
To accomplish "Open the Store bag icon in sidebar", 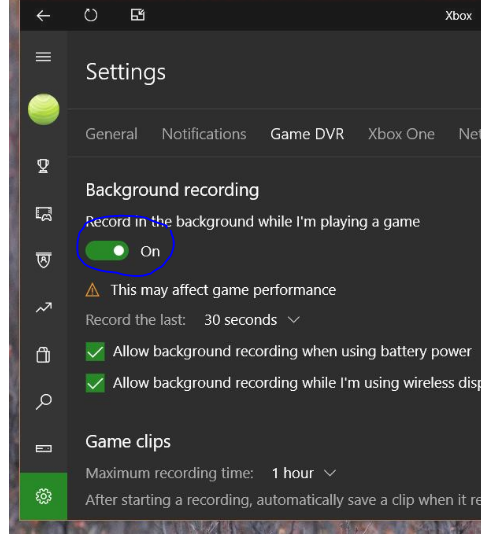I will coord(43,355).
